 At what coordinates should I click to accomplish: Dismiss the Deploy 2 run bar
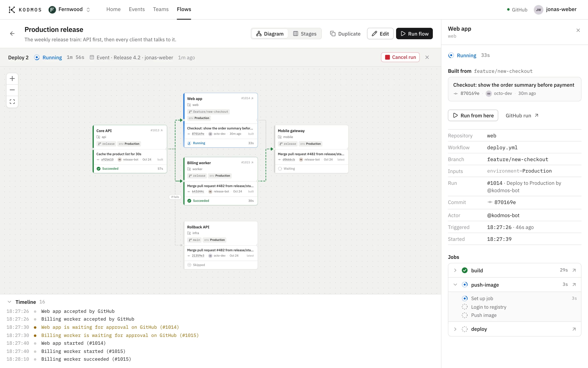[x=427, y=57]
